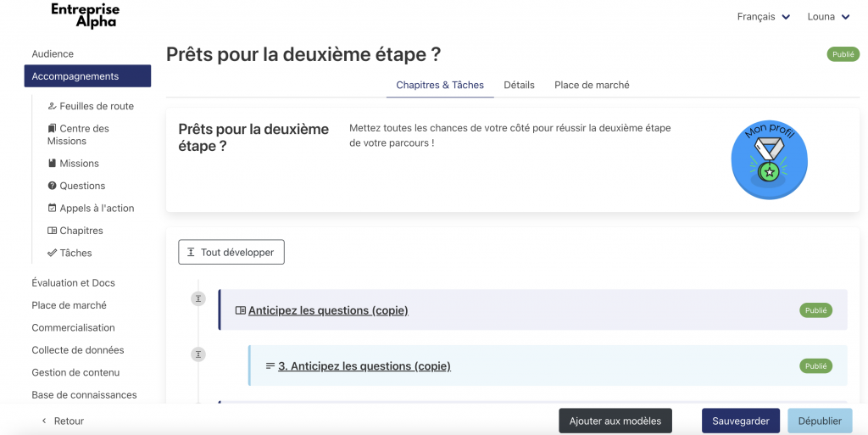This screenshot has width=868, height=435.
Task: Switch to the Place de marché tab
Action: click(x=592, y=85)
